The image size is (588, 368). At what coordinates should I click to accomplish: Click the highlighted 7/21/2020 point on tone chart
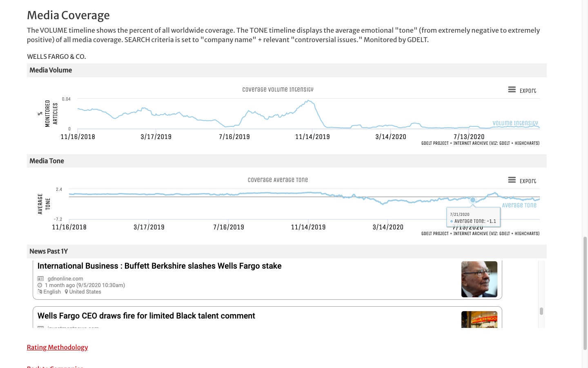473,200
